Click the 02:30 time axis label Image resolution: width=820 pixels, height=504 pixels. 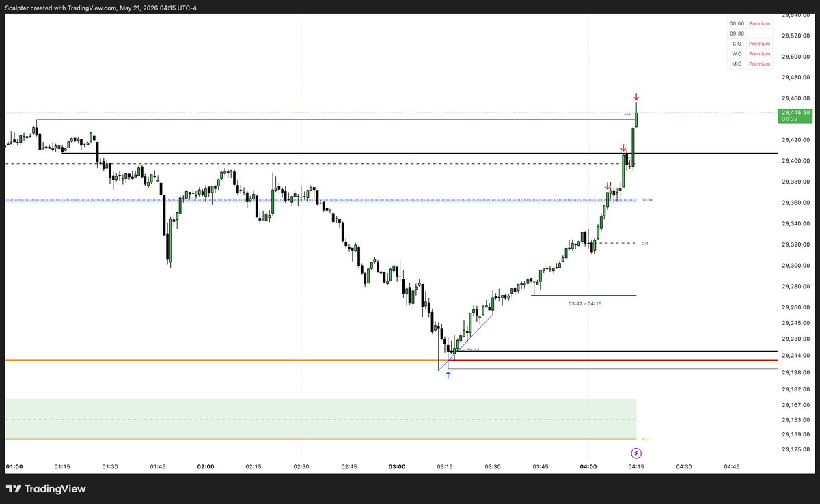301,467
